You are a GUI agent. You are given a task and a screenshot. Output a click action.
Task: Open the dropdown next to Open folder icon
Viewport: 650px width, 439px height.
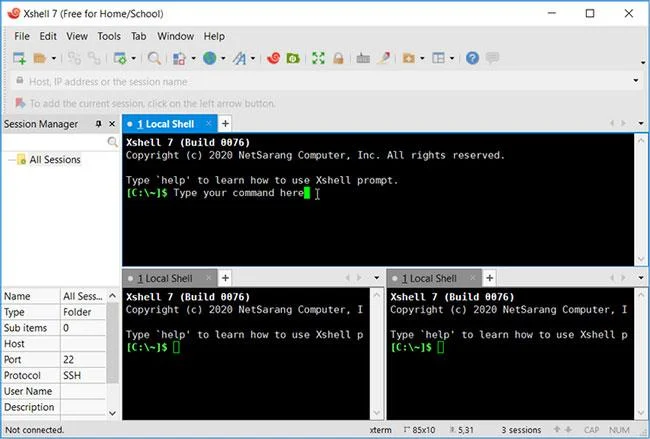click(x=53, y=58)
